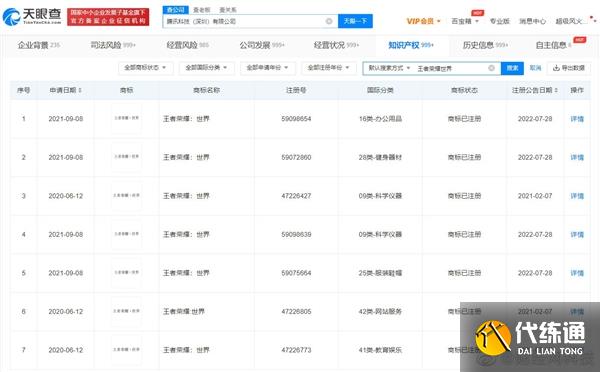
Task: Open 详情 for row 5 (25类-服装鞋帽)
Action: point(577,273)
